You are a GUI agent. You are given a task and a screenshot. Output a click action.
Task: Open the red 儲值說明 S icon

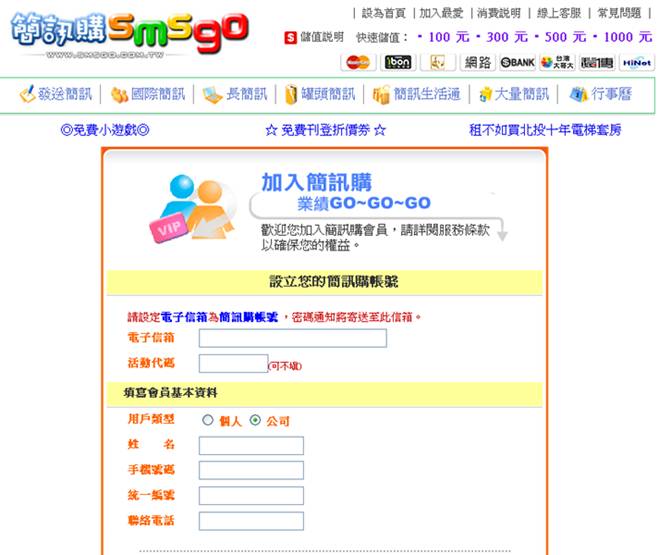(290, 37)
